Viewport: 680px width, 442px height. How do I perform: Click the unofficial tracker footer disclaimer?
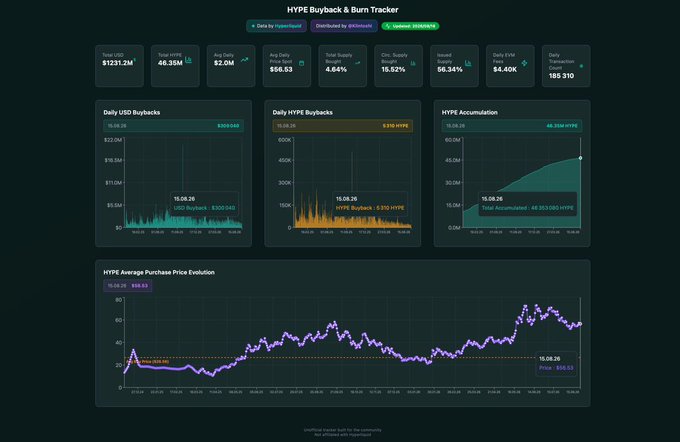tap(343, 432)
